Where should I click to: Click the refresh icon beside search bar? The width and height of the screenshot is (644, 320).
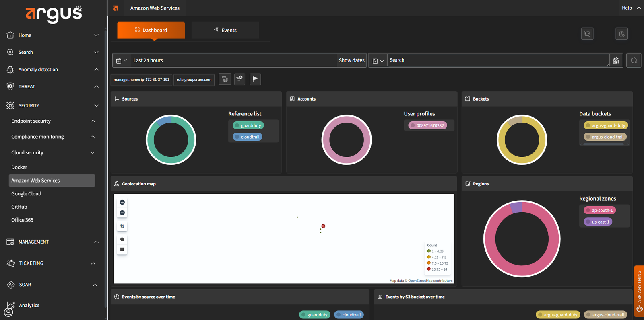[x=634, y=60]
